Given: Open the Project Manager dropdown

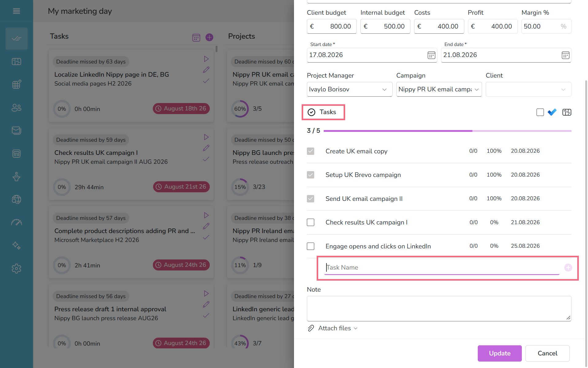Looking at the screenshot, I should (349, 89).
